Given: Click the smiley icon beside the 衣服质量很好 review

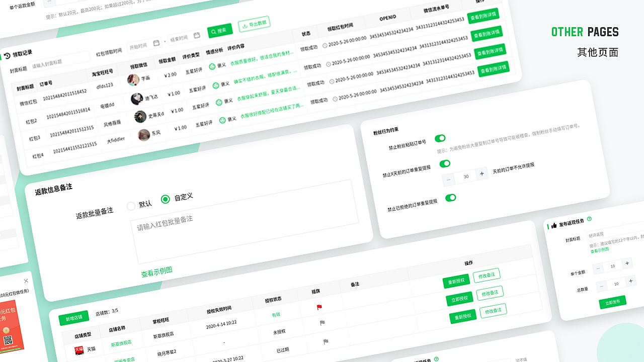Looking at the screenshot, I should [x=212, y=66].
